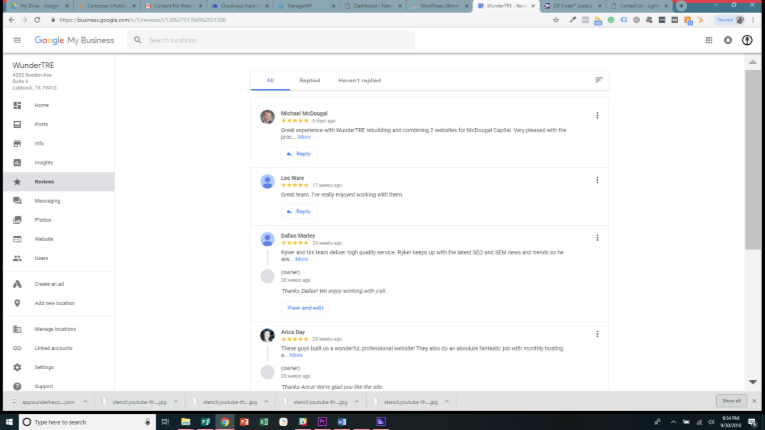This screenshot has width=765, height=430.
Task: Focus the Search locations field
Action: 271,41
